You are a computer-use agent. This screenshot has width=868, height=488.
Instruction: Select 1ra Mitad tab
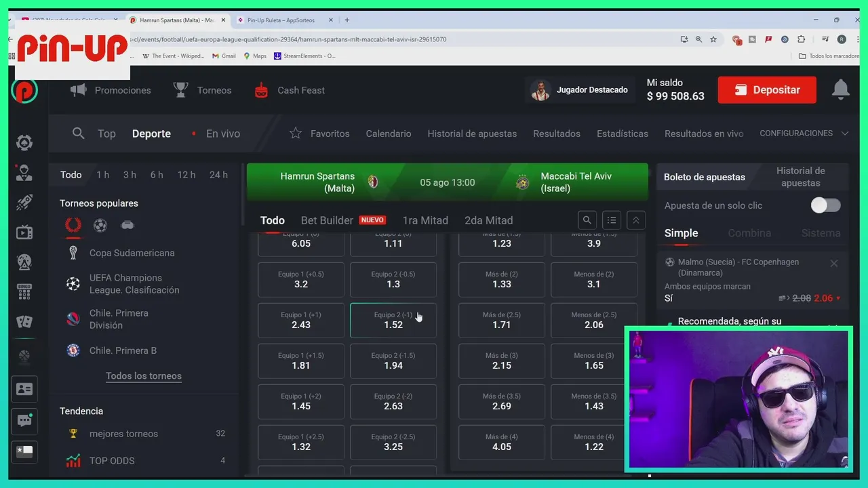click(x=425, y=220)
